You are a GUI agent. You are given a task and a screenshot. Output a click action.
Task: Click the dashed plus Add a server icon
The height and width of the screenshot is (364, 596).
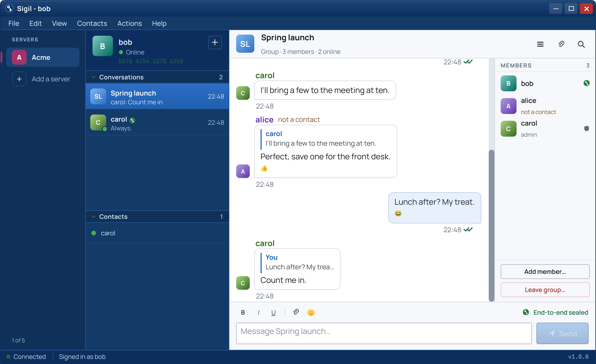point(19,79)
